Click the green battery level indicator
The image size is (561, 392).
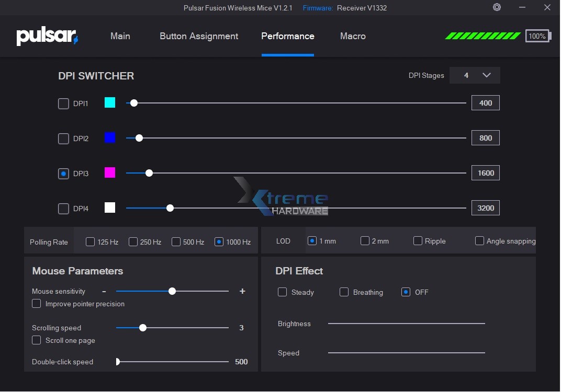[483, 36]
